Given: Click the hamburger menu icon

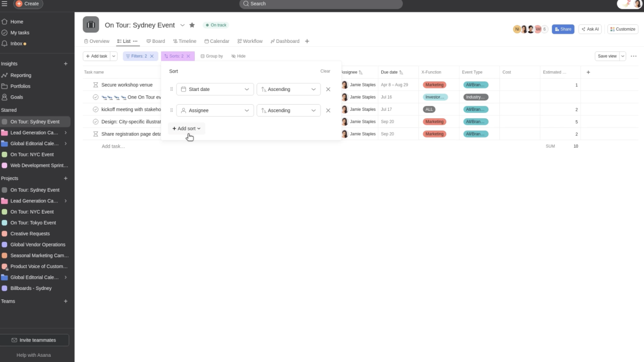Looking at the screenshot, I should pyautogui.click(x=6, y=4).
